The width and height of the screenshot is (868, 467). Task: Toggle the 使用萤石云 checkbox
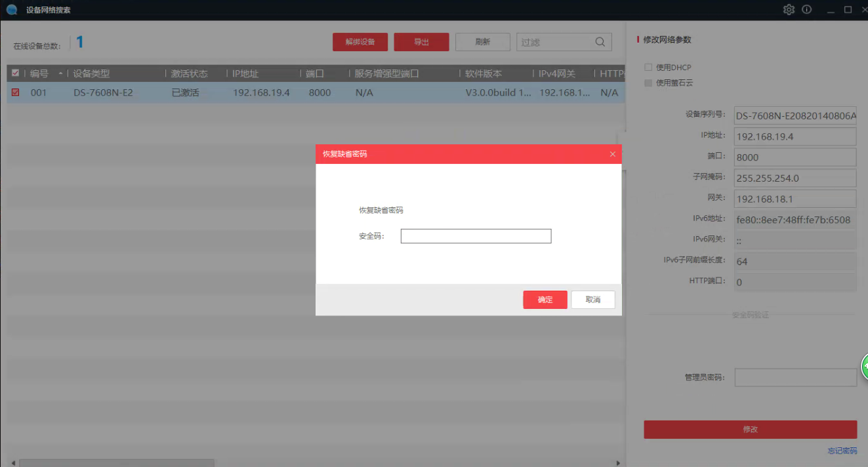[648, 83]
